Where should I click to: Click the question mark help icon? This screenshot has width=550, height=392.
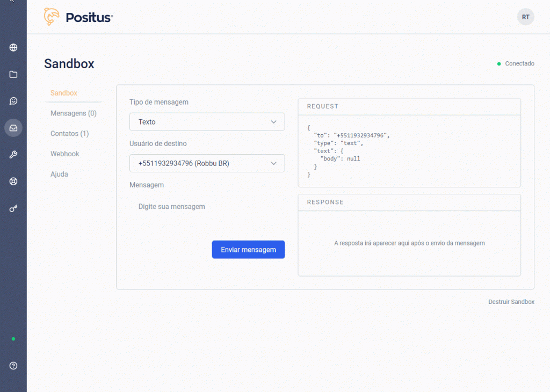[x=13, y=366]
